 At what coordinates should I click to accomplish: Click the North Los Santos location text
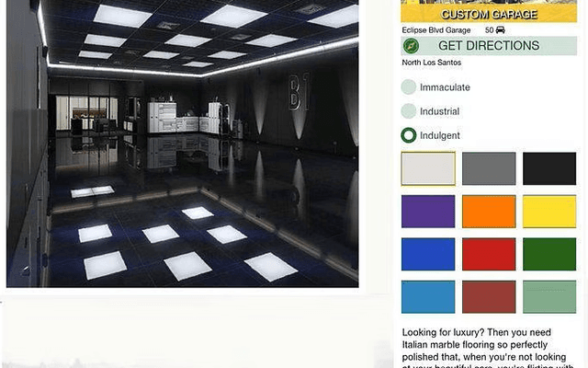coord(431,63)
